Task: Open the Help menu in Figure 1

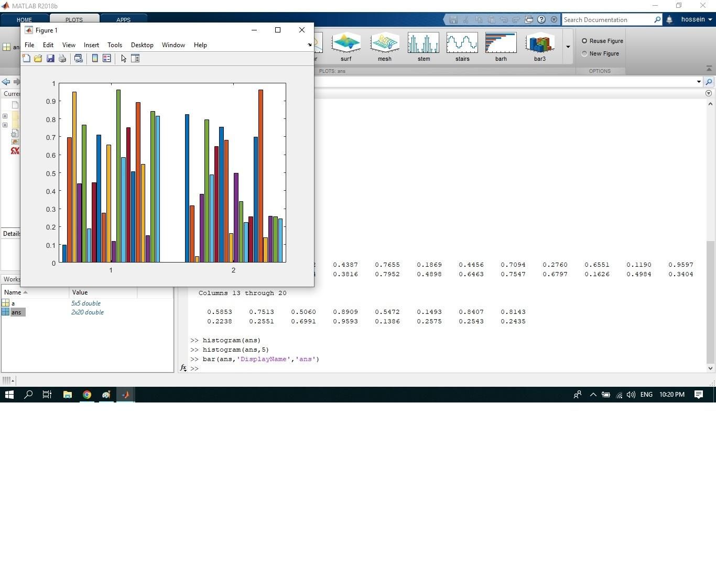Action: (200, 45)
